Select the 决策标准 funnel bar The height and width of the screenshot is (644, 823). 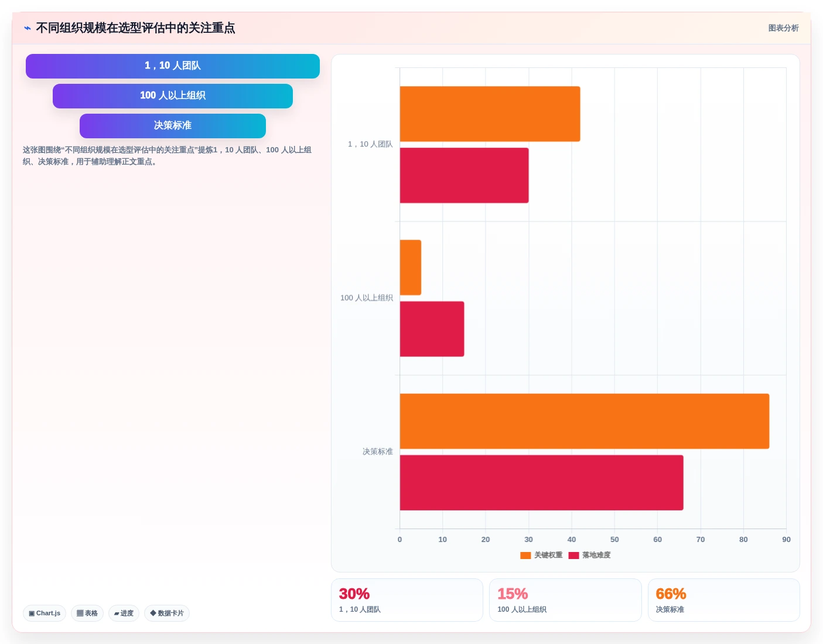pyautogui.click(x=173, y=126)
